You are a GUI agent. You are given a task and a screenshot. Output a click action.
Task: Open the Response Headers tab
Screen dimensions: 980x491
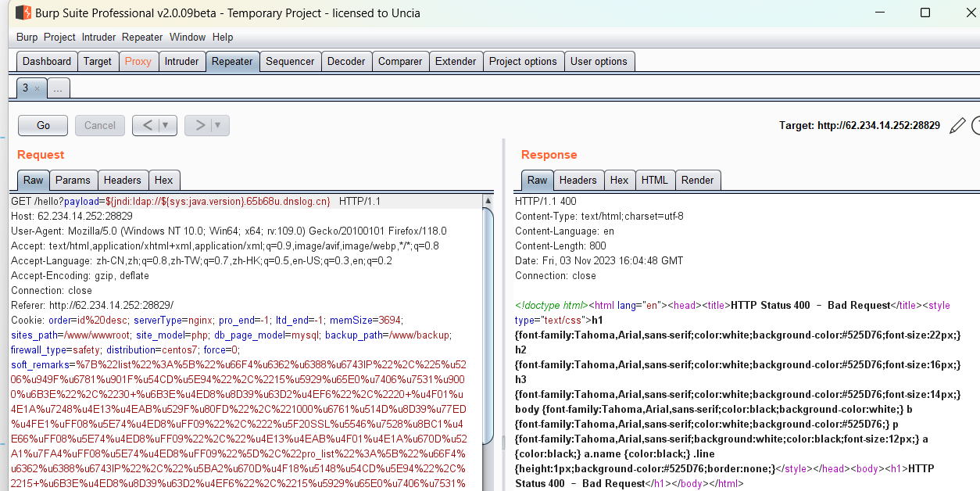point(578,180)
